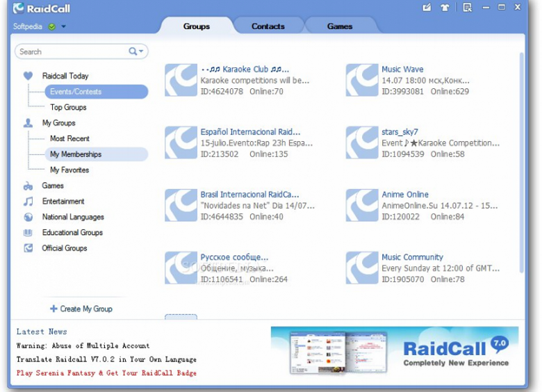The height and width of the screenshot is (392, 542).
Task: Open Official Groups category
Action: click(65, 248)
